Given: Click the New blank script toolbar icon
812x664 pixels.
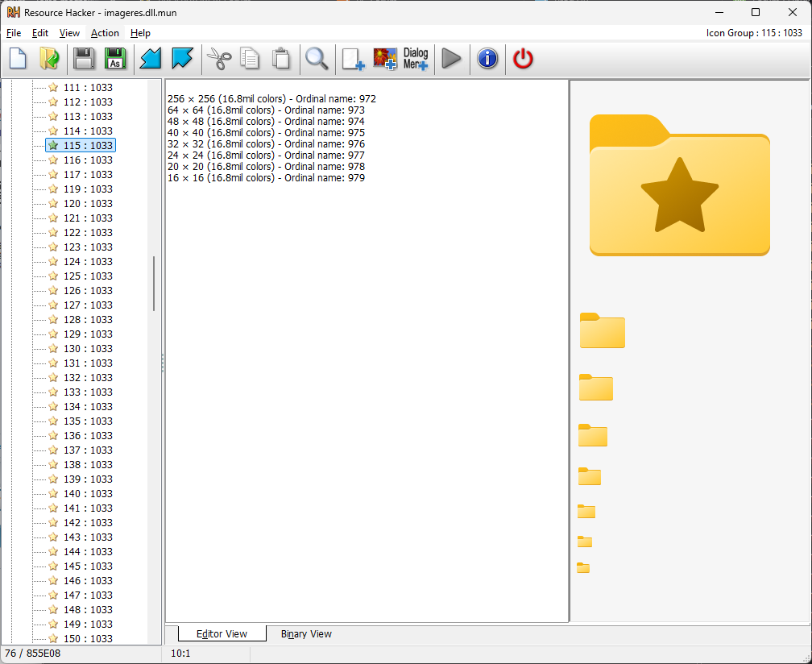Looking at the screenshot, I should 18,59.
